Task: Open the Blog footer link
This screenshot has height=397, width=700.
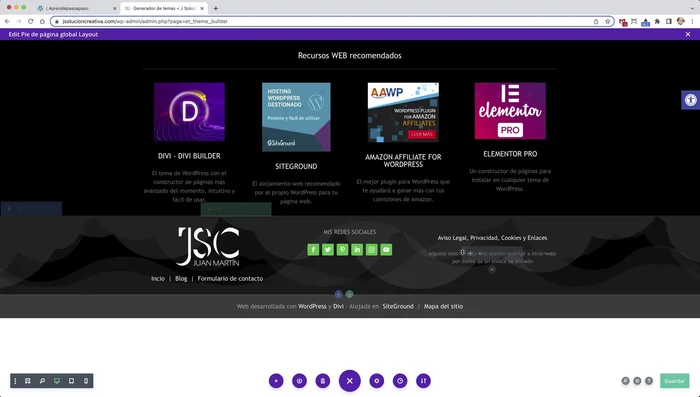Action: click(x=181, y=278)
